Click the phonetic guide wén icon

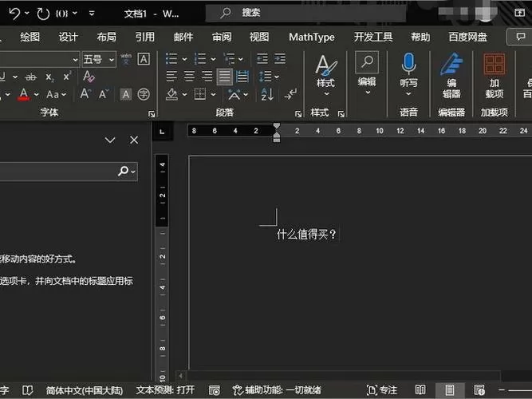[x=126, y=59]
